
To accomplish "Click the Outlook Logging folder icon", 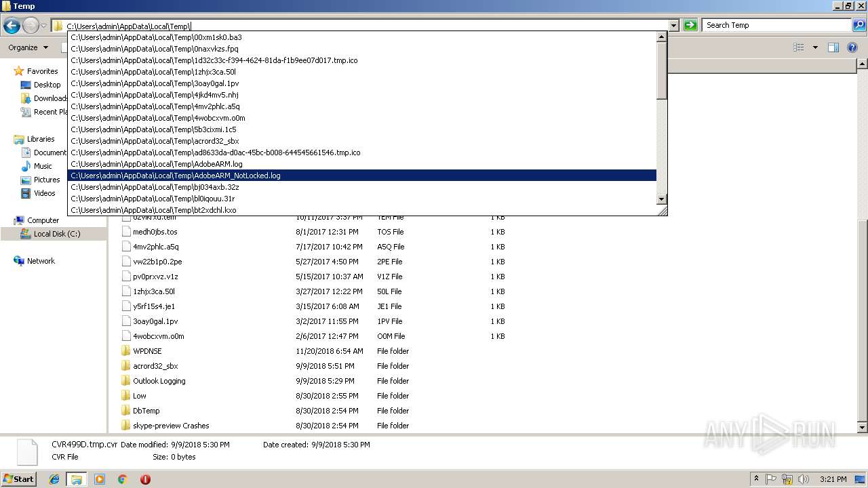I will point(125,381).
